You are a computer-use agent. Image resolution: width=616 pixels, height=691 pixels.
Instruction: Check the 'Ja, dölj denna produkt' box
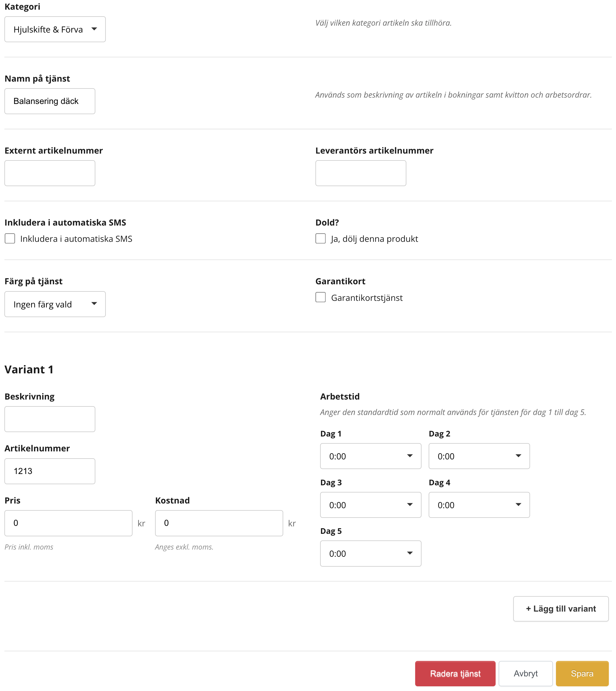[x=320, y=239]
